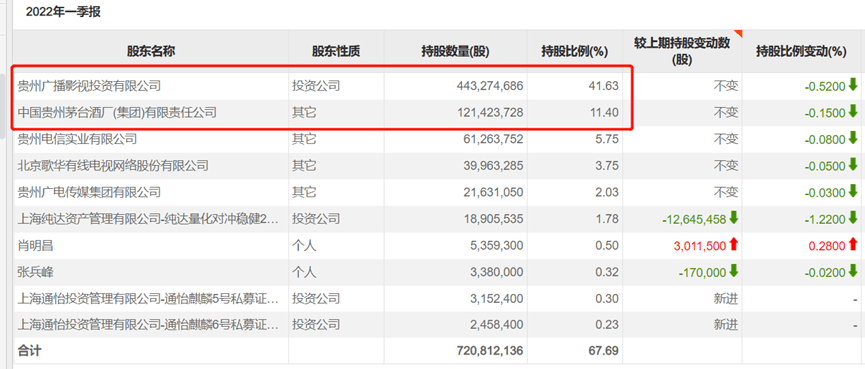
Task: Click the green down arrow beside -0.0800
Action: click(x=853, y=138)
